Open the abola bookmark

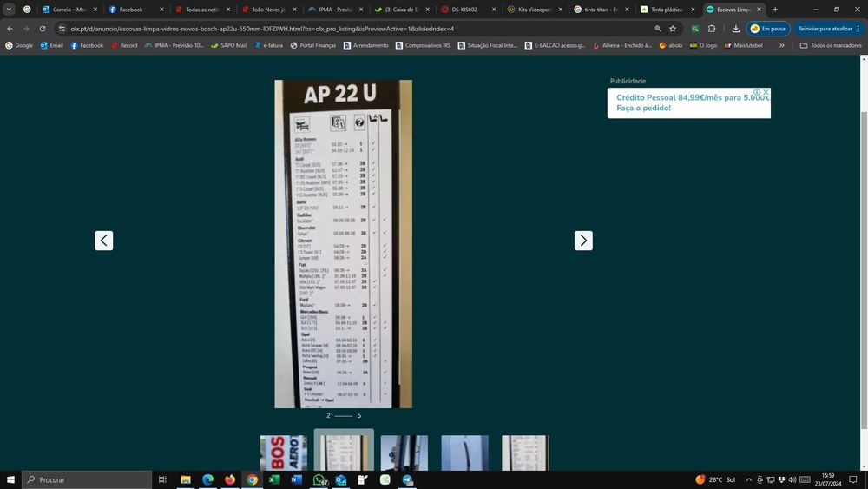tap(670, 45)
